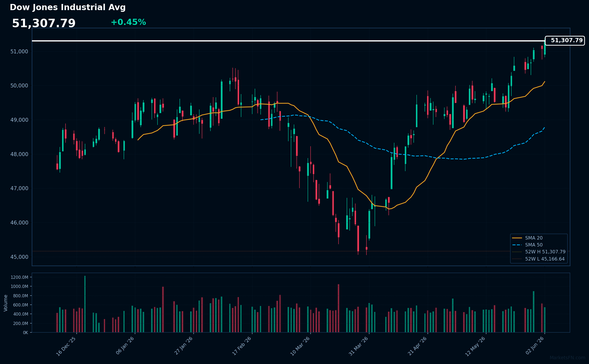Click the 16 Dec '25 date label

click(x=66, y=346)
